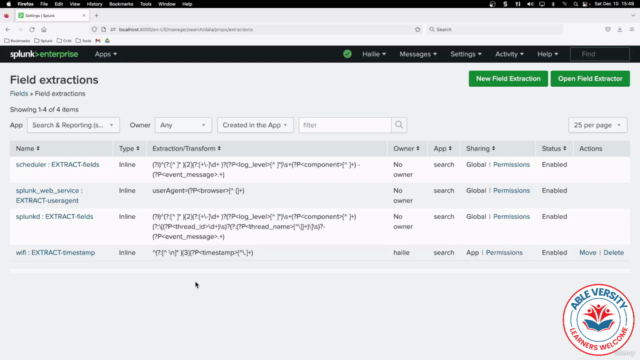Open the Tools bookmarks folder
The height and width of the screenshot is (360, 640).
coord(84,41)
